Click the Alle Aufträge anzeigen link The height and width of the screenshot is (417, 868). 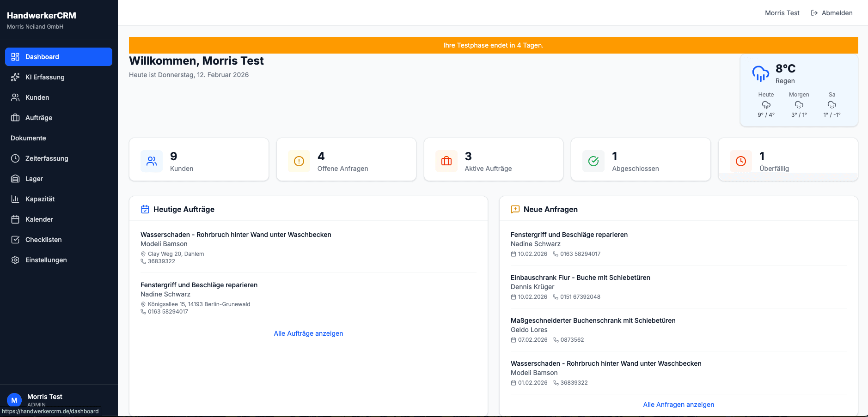tap(308, 333)
